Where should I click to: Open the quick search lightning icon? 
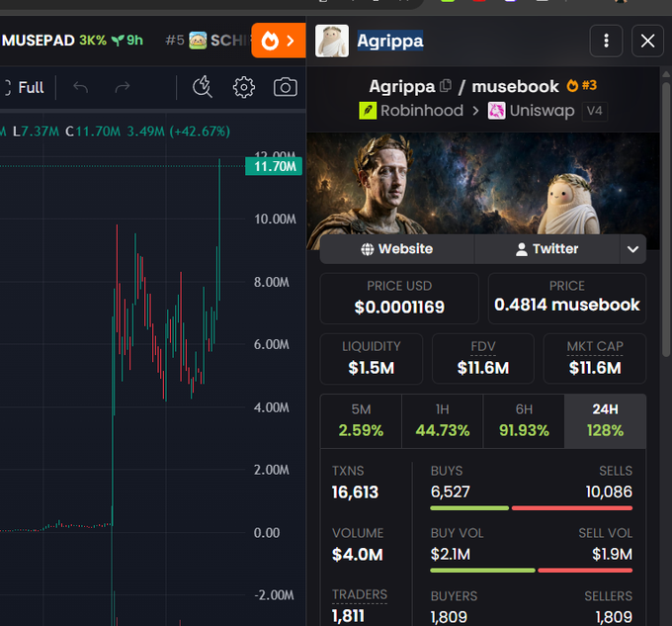click(x=203, y=87)
